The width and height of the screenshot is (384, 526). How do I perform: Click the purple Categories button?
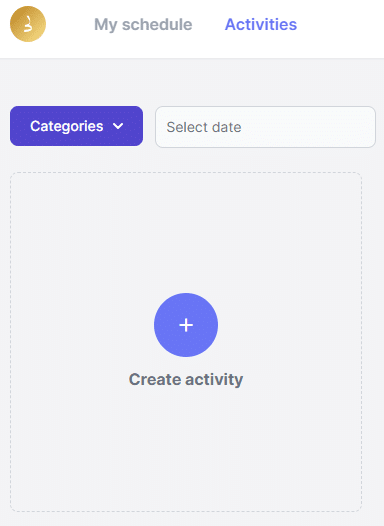click(76, 126)
